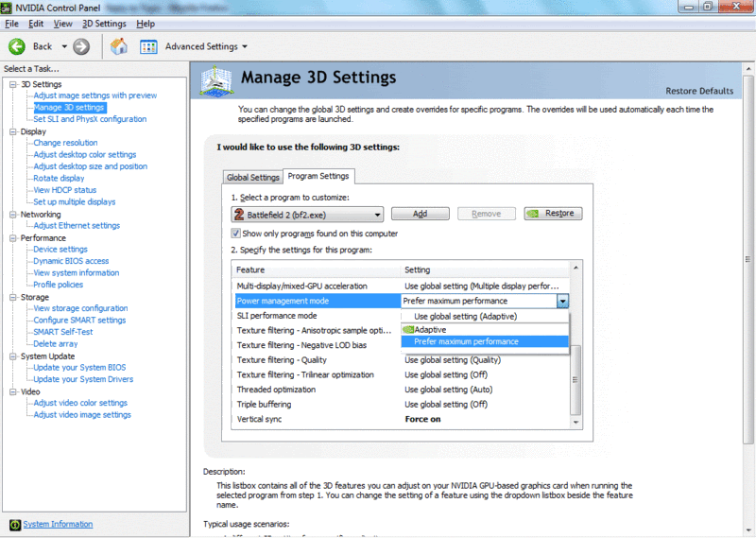Screen dimensions: 756x538
Task: Collapse the Storage tree node
Action: (x=13, y=297)
